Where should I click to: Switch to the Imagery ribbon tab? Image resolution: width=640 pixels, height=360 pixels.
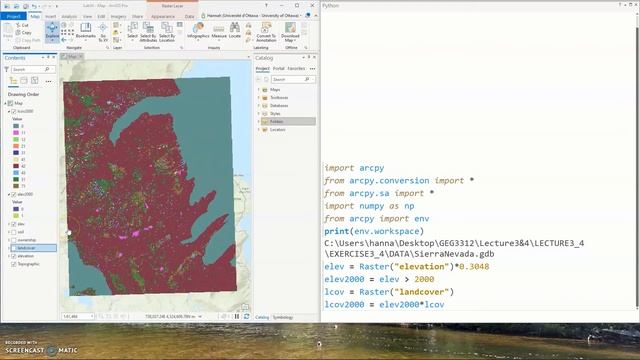[118, 16]
